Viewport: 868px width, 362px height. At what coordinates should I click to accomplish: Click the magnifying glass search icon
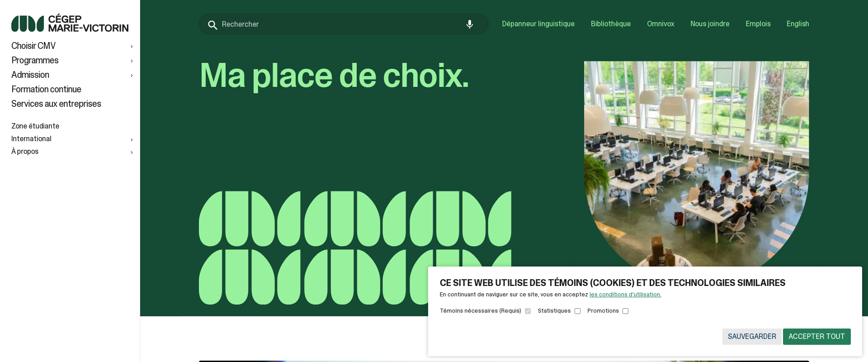click(212, 25)
